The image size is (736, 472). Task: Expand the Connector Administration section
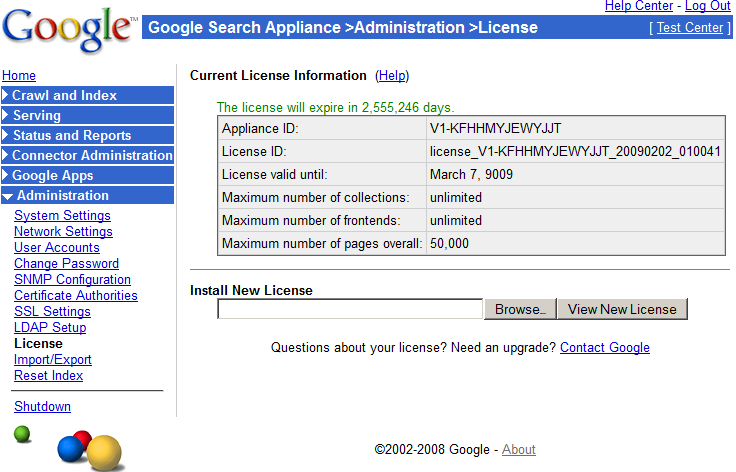pyautogui.click(x=88, y=155)
